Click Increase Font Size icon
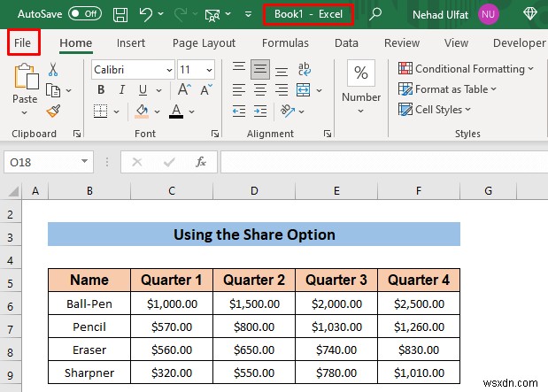The image size is (548, 392). tap(184, 89)
